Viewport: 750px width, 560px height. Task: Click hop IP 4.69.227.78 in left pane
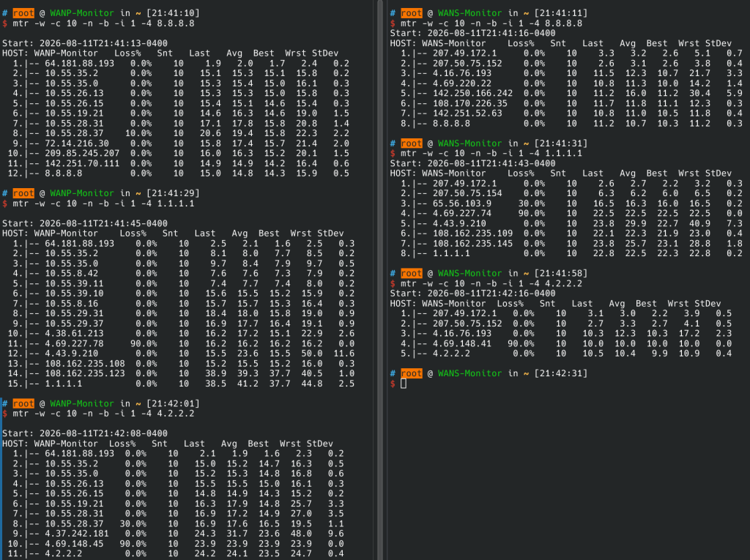(74, 343)
